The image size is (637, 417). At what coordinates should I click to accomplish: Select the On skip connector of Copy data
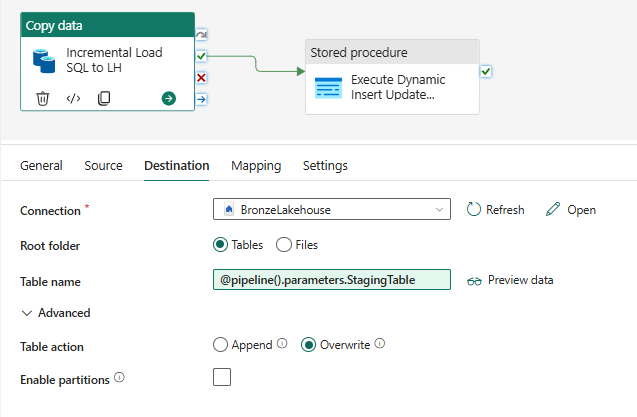(202, 35)
